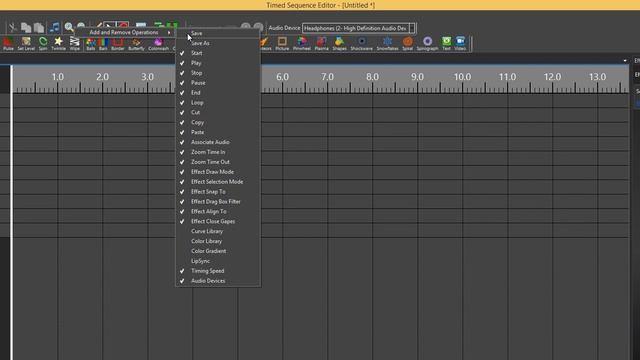Select the Butterfly effect icon

coord(136,43)
